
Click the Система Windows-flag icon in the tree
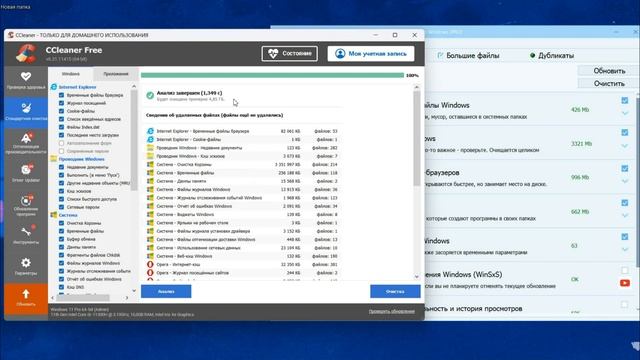coord(53,215)
